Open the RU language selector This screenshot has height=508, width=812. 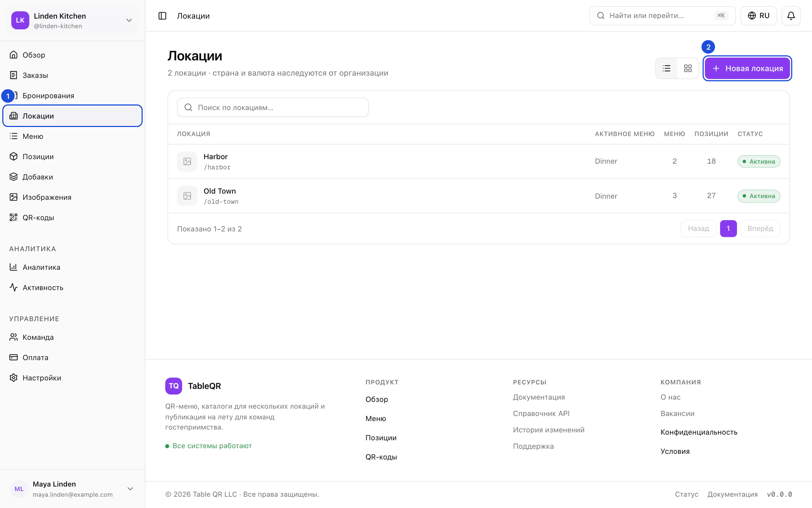coord(758,16)
